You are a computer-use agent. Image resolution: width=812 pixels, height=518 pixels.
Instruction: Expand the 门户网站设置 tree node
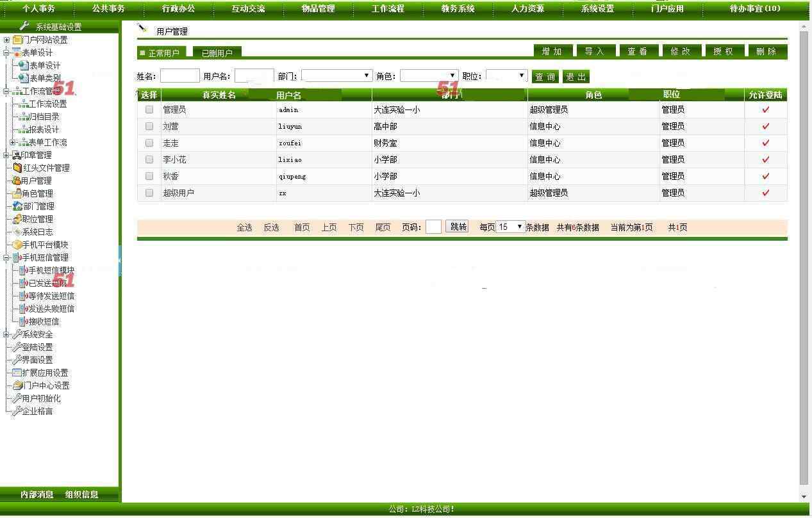tap(6, 40)
